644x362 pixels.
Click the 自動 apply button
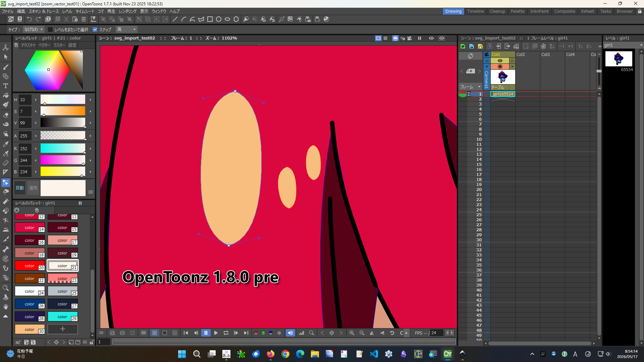coord(20,188)
